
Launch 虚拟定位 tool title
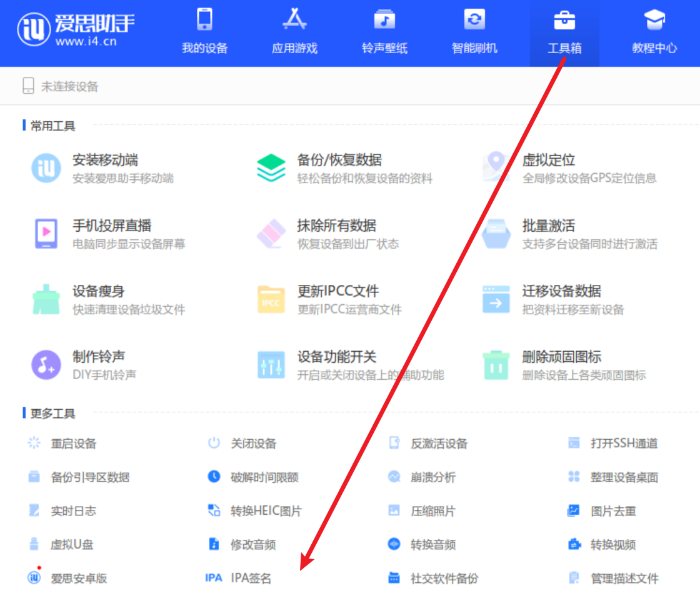[x=549, y=160]
